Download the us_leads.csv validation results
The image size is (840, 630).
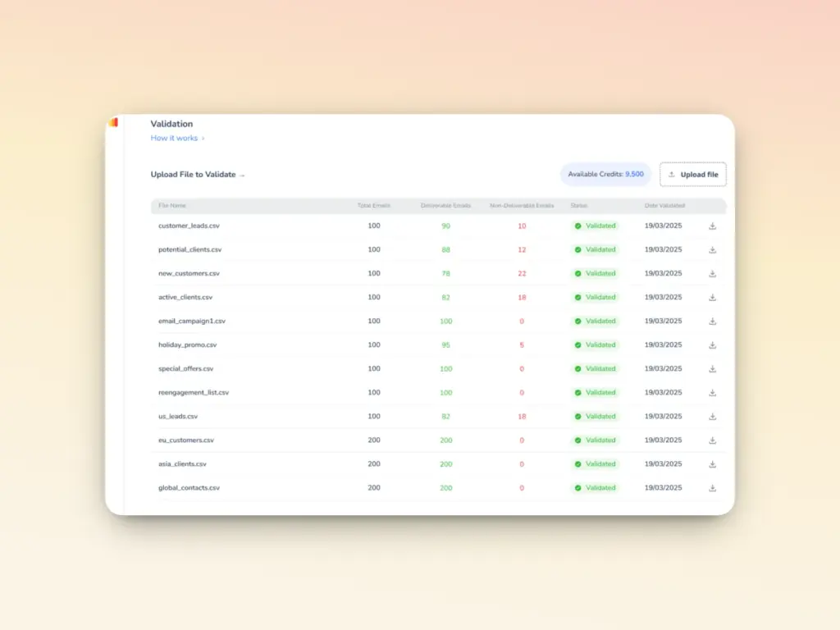click(x=712, y=416)
